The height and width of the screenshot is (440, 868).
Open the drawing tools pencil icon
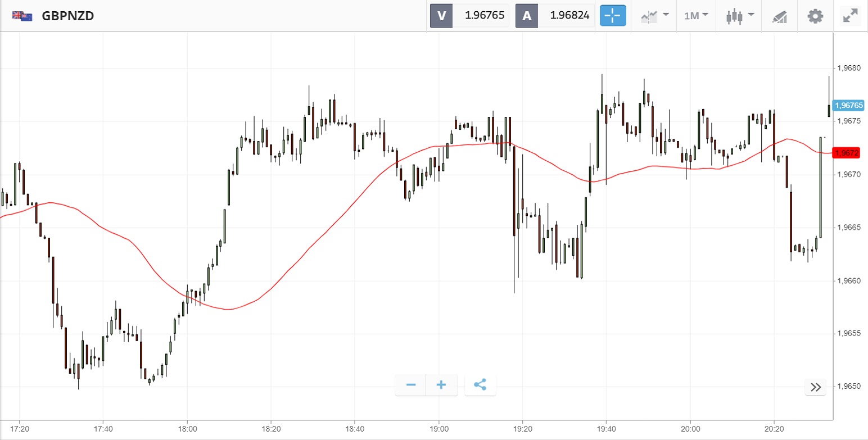780,16
